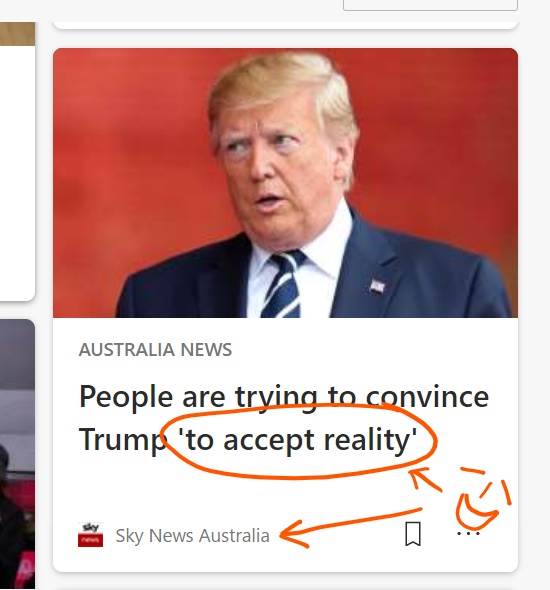Viewport: 550px width, 590px height.
Task: Open the Sky News Australia source link
Action: [192, 535]
